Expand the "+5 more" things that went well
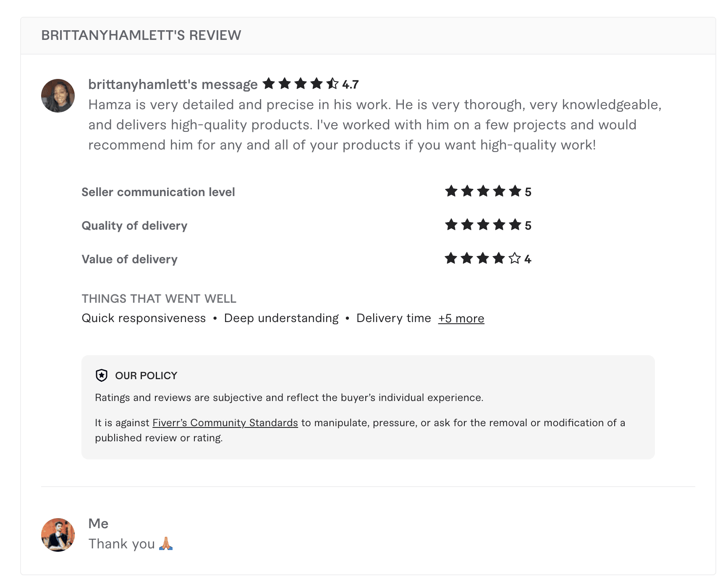 pos(461,318)
